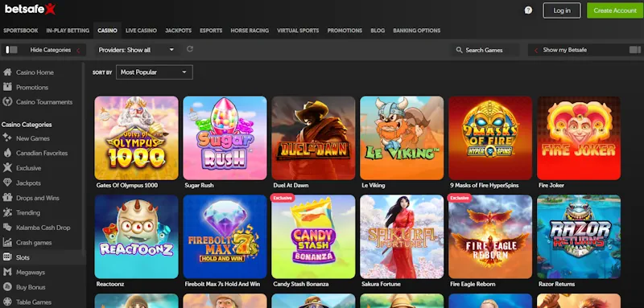Click the red chevron beside Hide Categories
This screenshot has height=308, width=644.
click(x=78, y=51)
